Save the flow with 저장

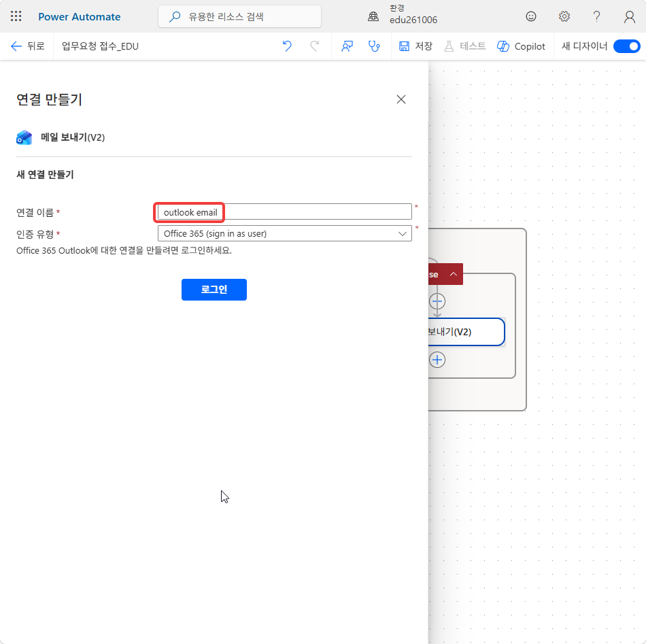(415, 46)
